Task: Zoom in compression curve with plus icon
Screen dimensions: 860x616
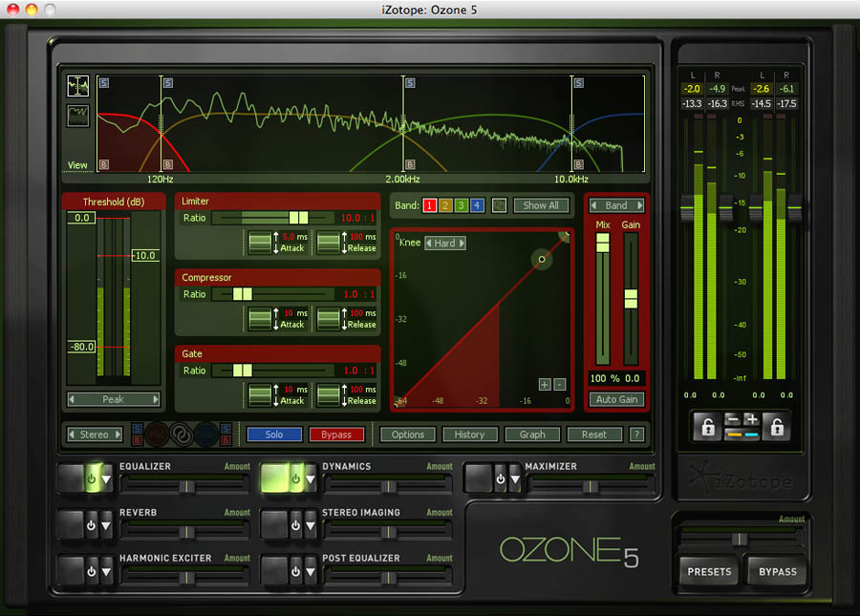Action: [545, 385]
